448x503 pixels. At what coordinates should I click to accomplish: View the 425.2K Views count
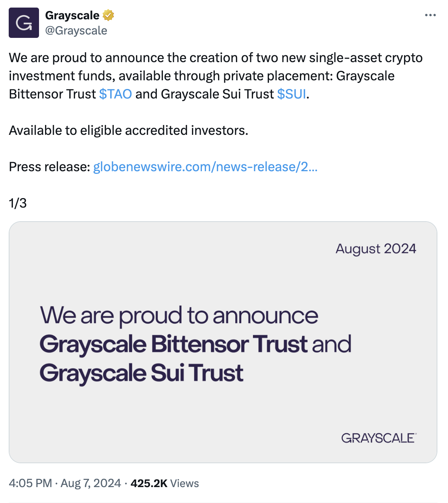165,483
